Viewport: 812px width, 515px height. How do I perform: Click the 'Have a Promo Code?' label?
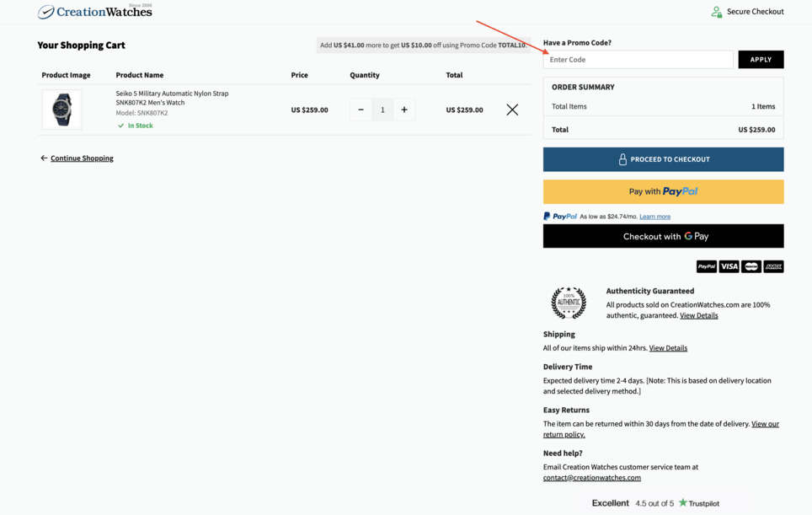pyautogui.click(x=577, y=42)
